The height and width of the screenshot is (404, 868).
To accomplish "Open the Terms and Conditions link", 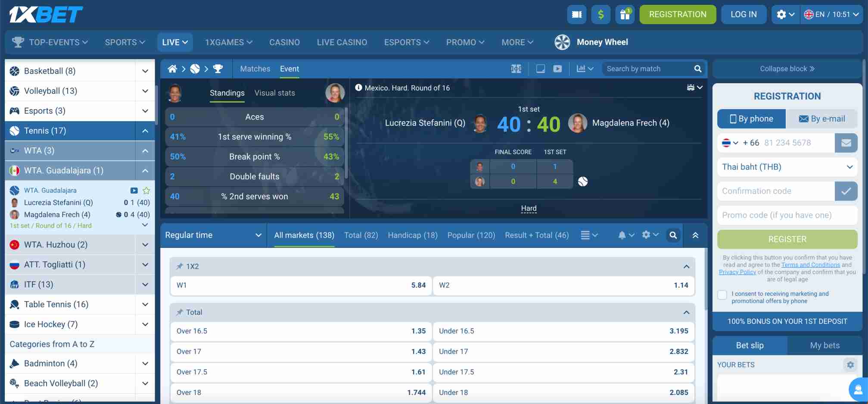I will [x=810, y=264].
